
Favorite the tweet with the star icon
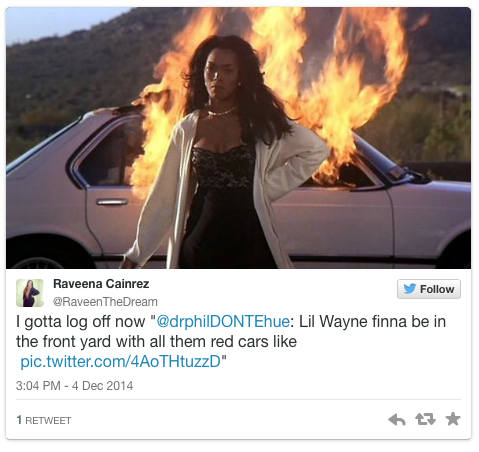pyautogui.click(x=453, y=419)
